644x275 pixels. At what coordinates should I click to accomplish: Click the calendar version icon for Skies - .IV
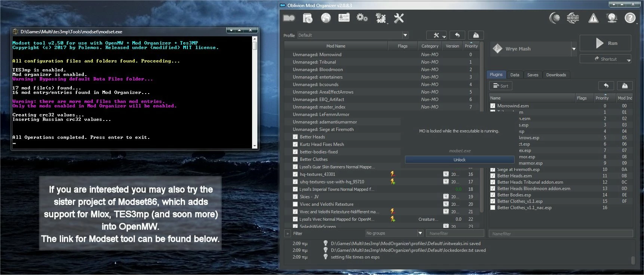point(446,196)
